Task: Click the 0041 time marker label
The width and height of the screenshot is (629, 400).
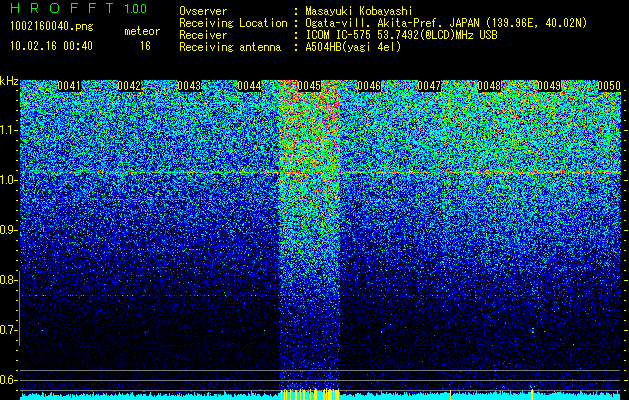Action: [69, 86]
